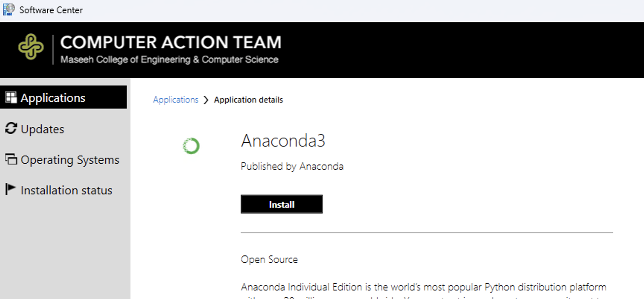Viewport: 644px width, 299px height.
Task: Open the Applications sidebar tab
Action: [63, 97]
